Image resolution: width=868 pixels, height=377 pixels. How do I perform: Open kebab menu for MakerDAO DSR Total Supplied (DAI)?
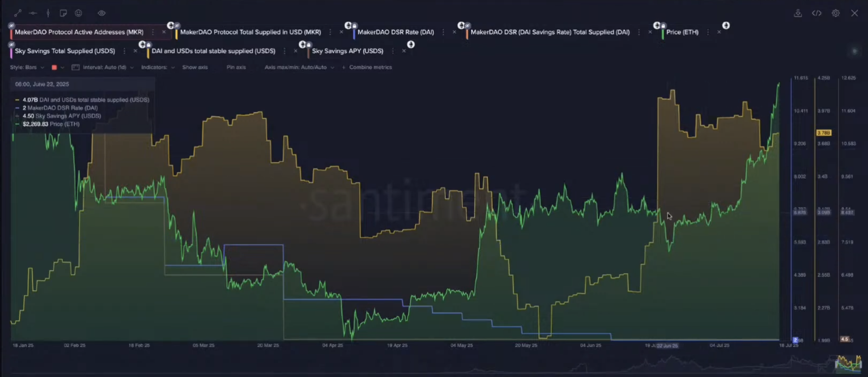[x=639, y=32]
